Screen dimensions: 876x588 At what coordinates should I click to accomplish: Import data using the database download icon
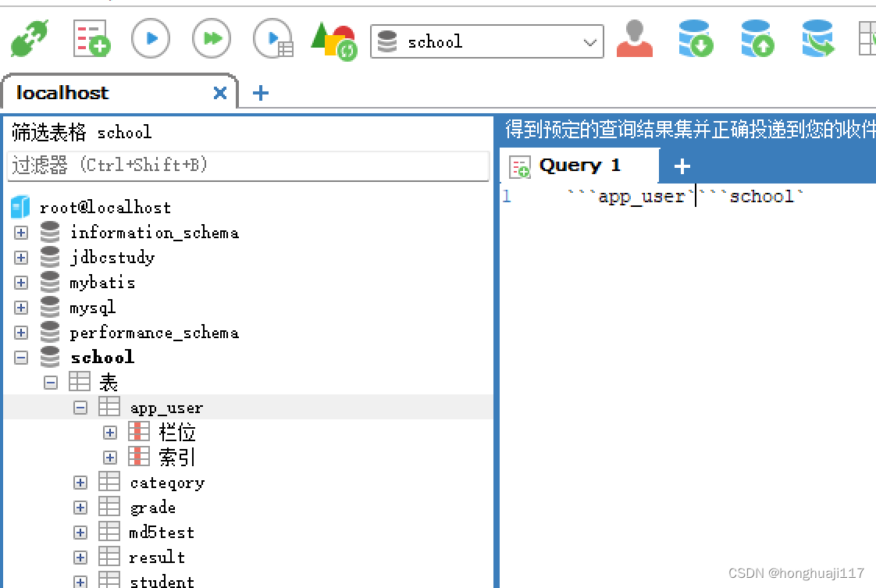click(x=695, y=38)
